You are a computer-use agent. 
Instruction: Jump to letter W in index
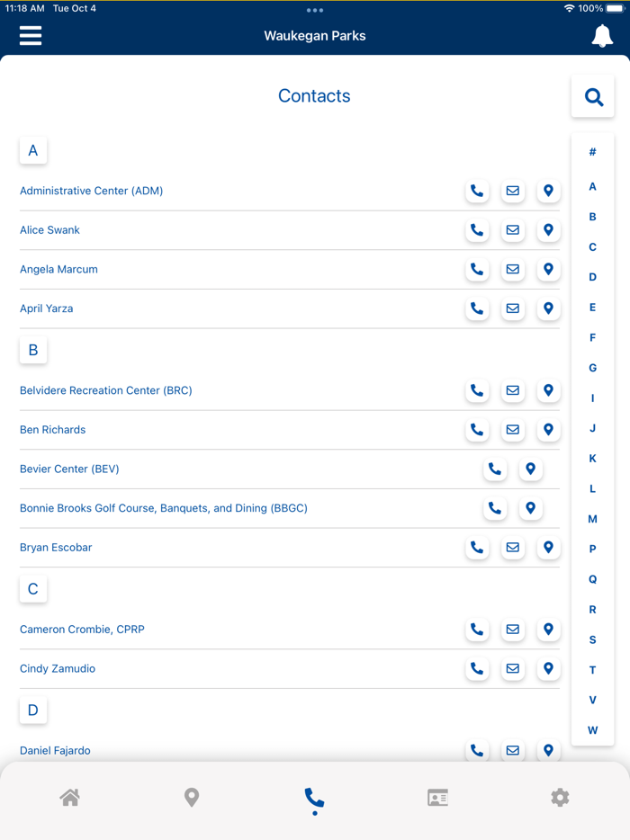point(592,730)
